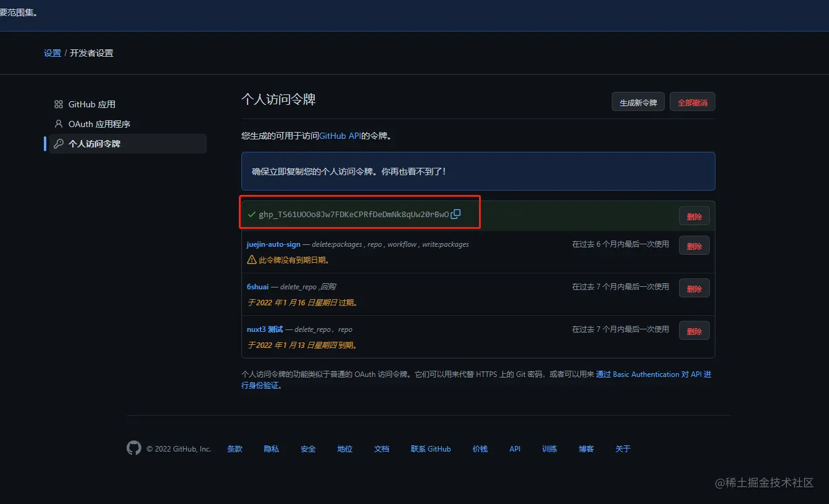Open footer 价钱 link
829x504 pixels.
pyautogui.click(x=480, y=449)
